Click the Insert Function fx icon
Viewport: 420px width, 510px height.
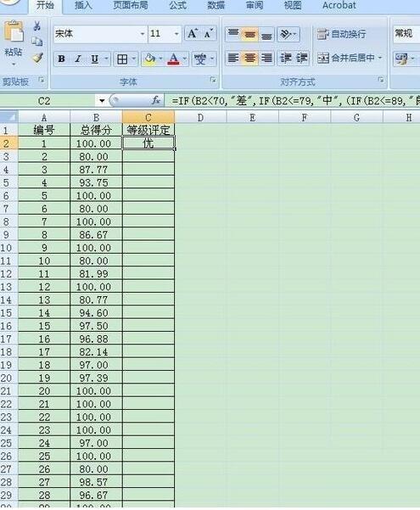pos(156,100)
